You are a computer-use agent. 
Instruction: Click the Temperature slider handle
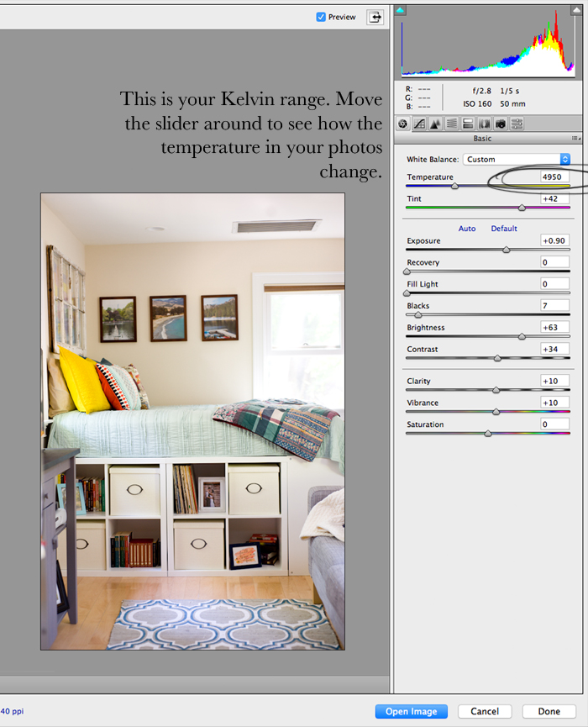(454, 186)
